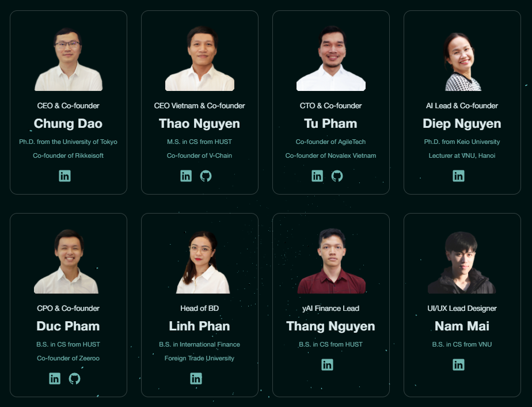Open Thao Nguyen's GitHub icon

tap(206, 176)
